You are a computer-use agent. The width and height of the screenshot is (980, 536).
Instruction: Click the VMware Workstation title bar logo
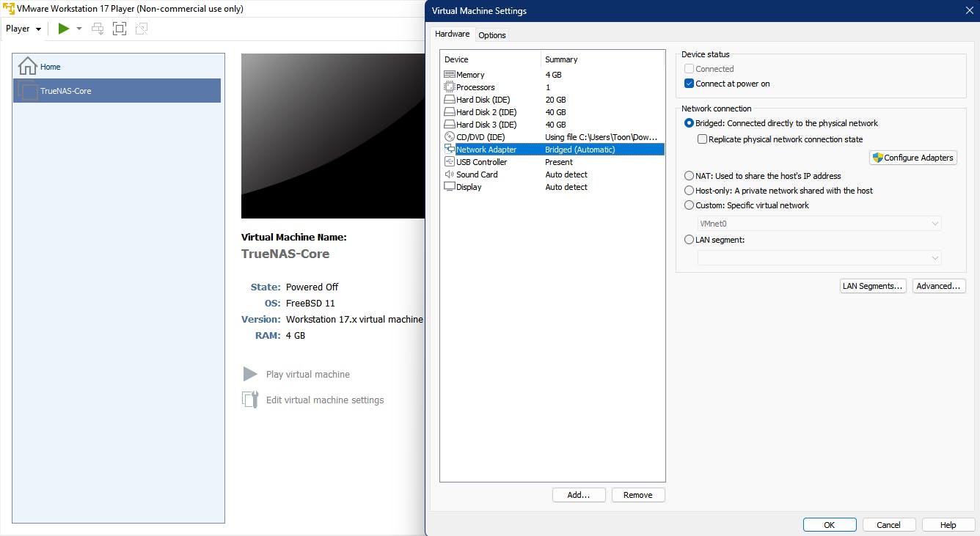9,9
